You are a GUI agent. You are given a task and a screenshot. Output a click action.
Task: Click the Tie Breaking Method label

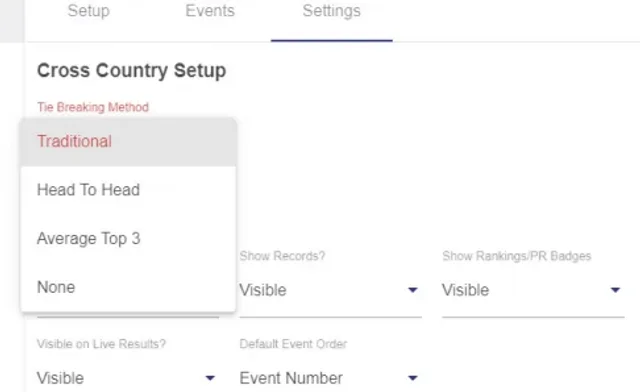(x=93, y=107)
